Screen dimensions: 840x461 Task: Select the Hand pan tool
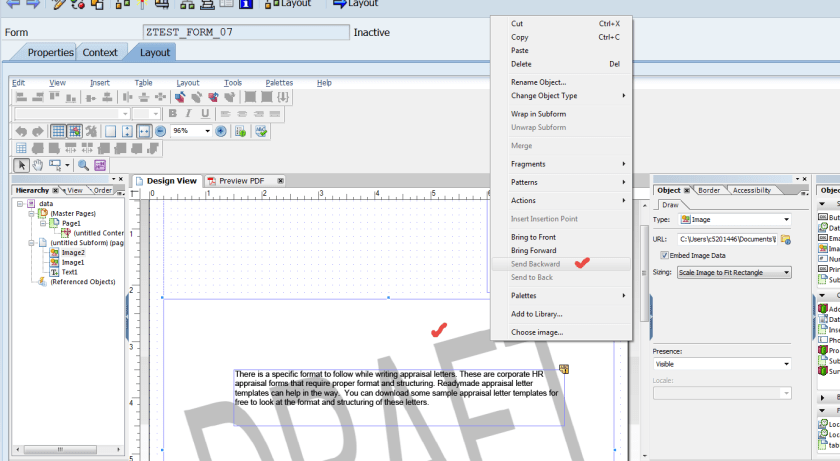[38, 165]
